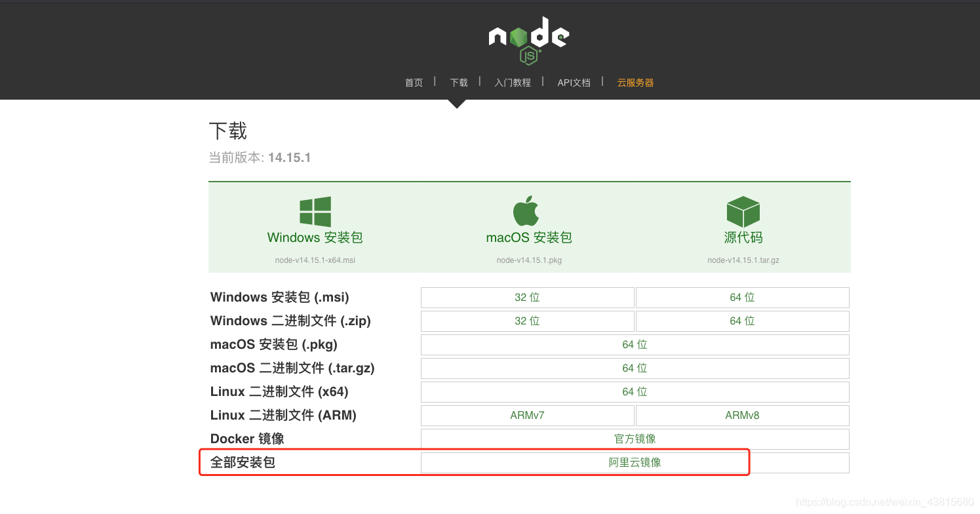Viewport: 980px width, 514px height.
Task: Download 64 位 macOS 二进制文件 (.tar.gz)
Action: [x=635, y=368]
